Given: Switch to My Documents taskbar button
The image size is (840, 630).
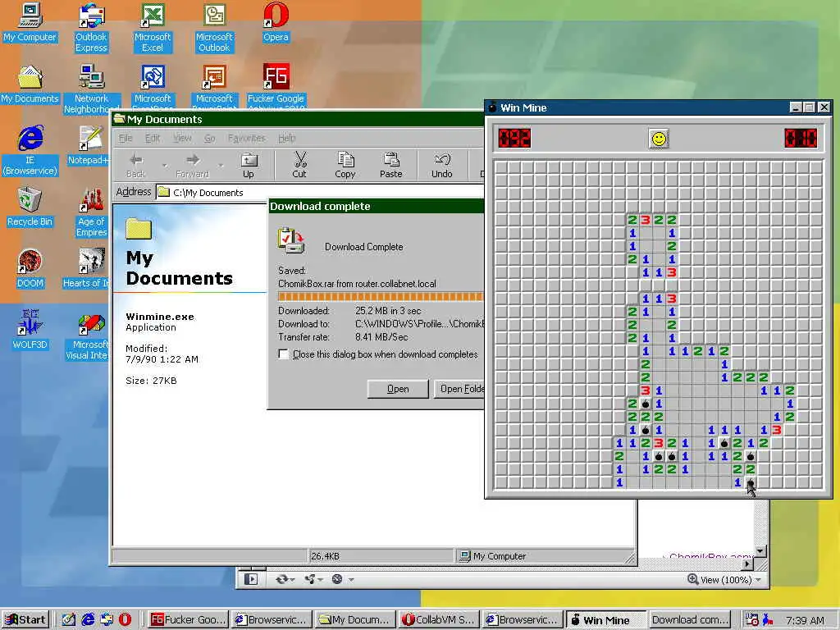Looking at the screenshot, I should pyautogui.click(x=355, y=619).
